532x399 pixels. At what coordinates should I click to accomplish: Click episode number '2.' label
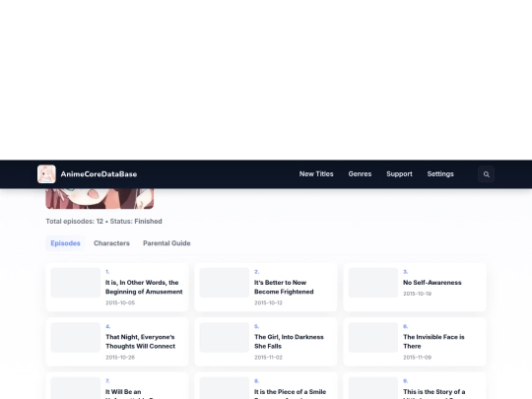256,272
